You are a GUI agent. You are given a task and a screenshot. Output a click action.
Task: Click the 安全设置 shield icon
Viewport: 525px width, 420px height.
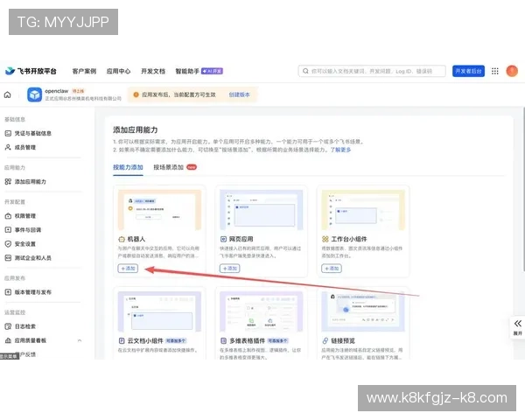(8, 244)
